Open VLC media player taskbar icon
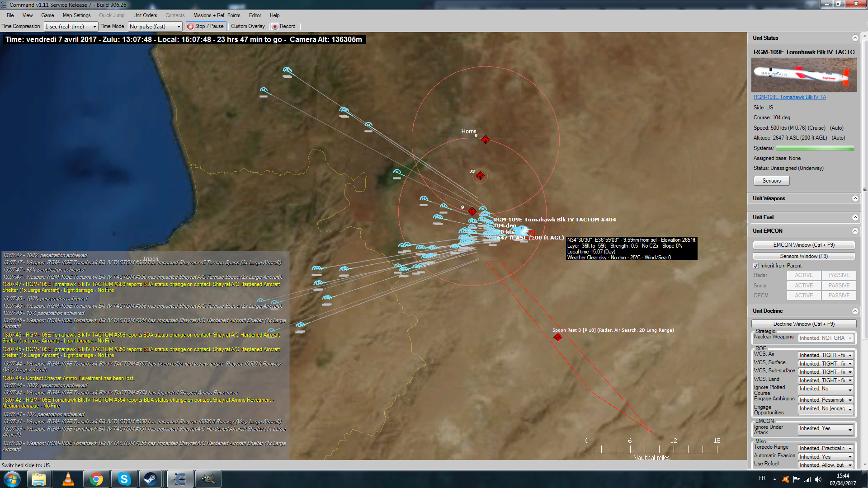The width and height of the screenshot is (868, 488). pyautogui.click(x=68, y=479)
